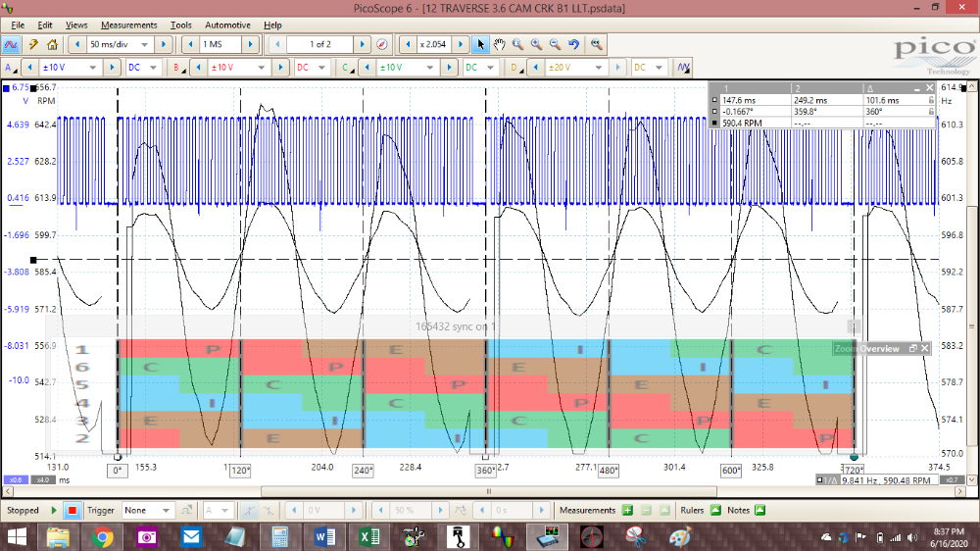
Task: Click the x4.0 time axis zoom label
Action: (42, 479)
